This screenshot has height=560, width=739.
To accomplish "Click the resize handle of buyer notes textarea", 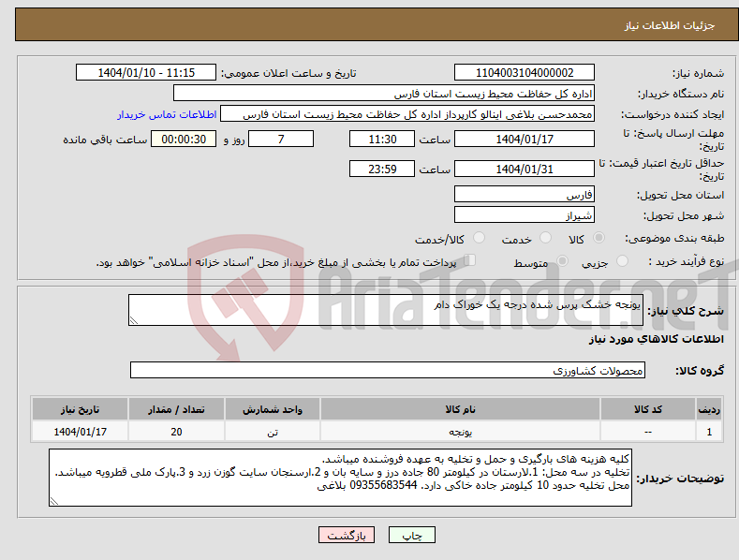I will point(54,502).
